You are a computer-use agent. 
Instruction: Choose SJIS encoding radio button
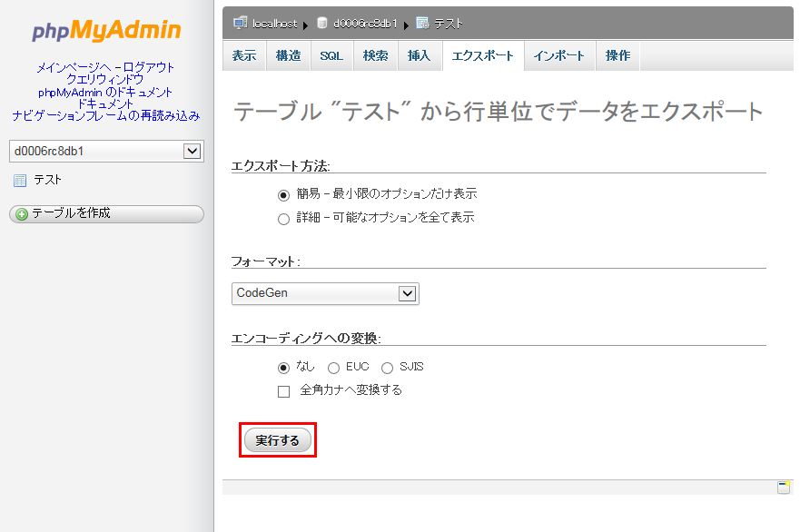point(387,368)
